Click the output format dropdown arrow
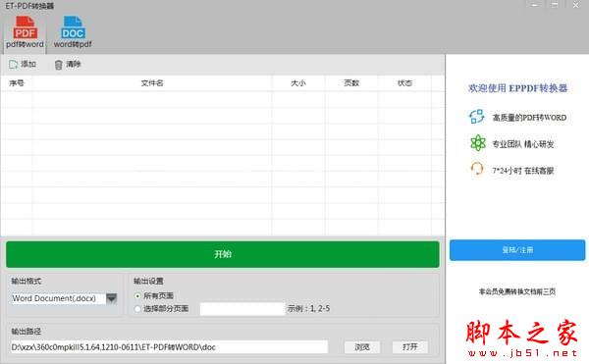 click(112, 298)
